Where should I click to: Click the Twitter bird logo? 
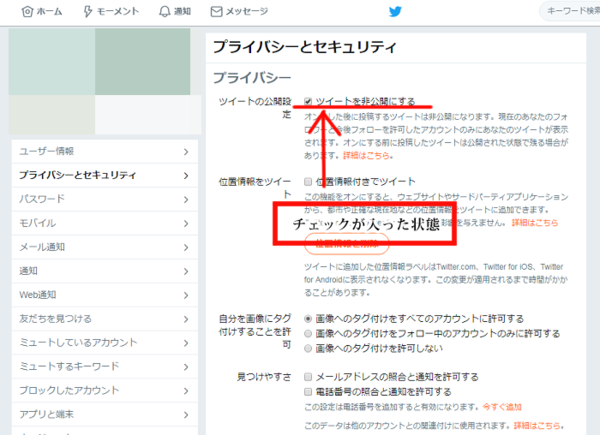[395, 11]
